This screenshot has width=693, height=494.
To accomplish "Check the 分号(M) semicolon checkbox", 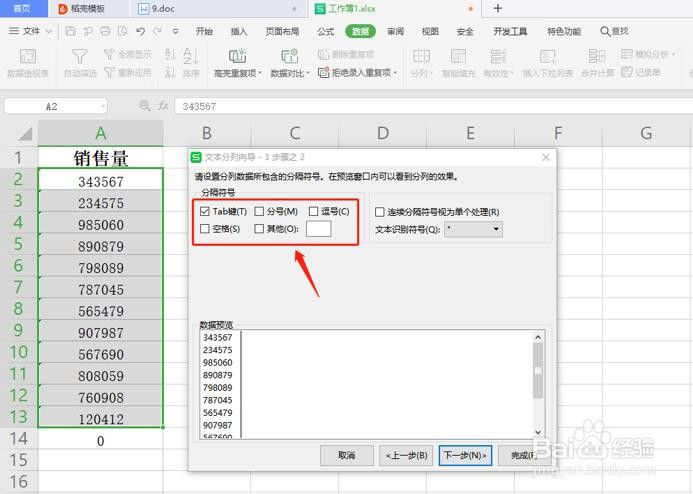I will pos(259,211).
